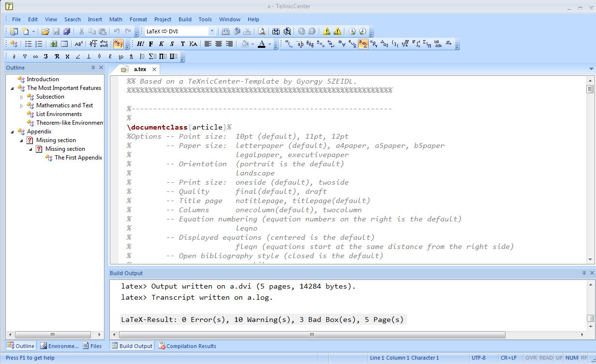Toggle the highlighted math mode button

click(118, 44)
